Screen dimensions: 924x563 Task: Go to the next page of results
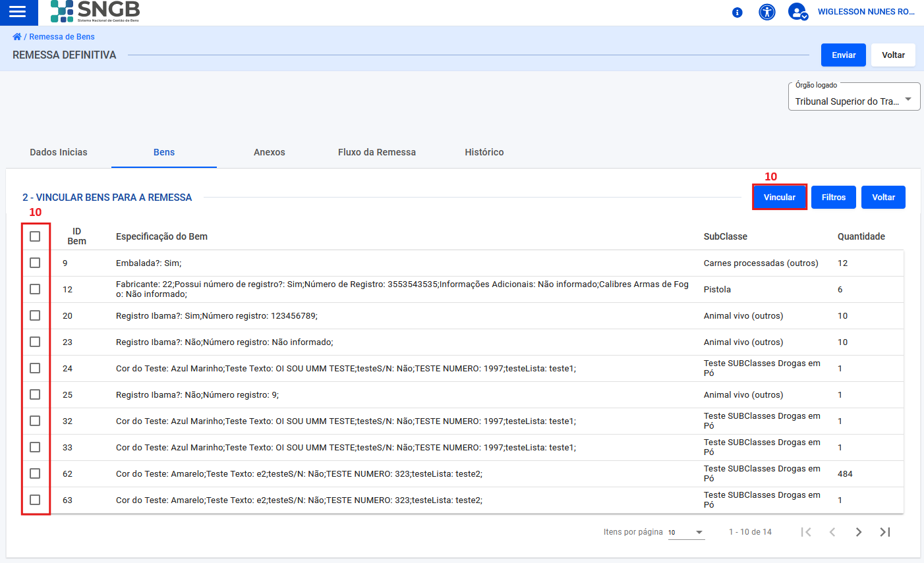click(859, 532)
